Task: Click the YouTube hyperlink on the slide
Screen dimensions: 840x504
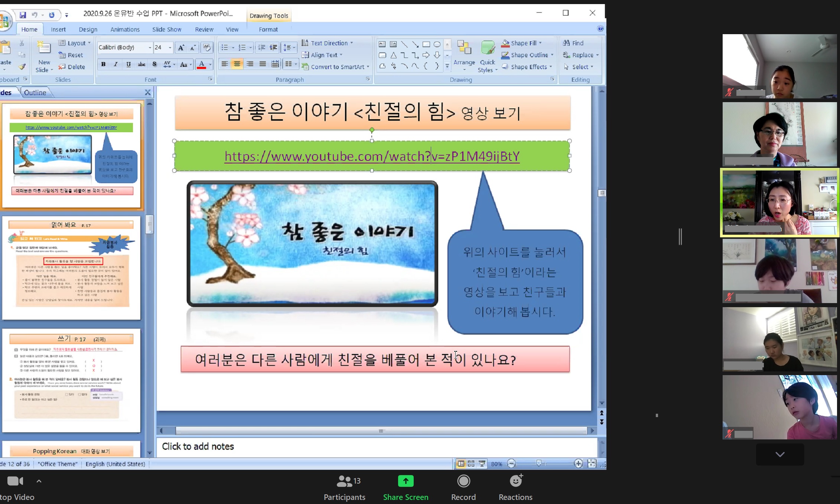Action: (x=372, y=156)
